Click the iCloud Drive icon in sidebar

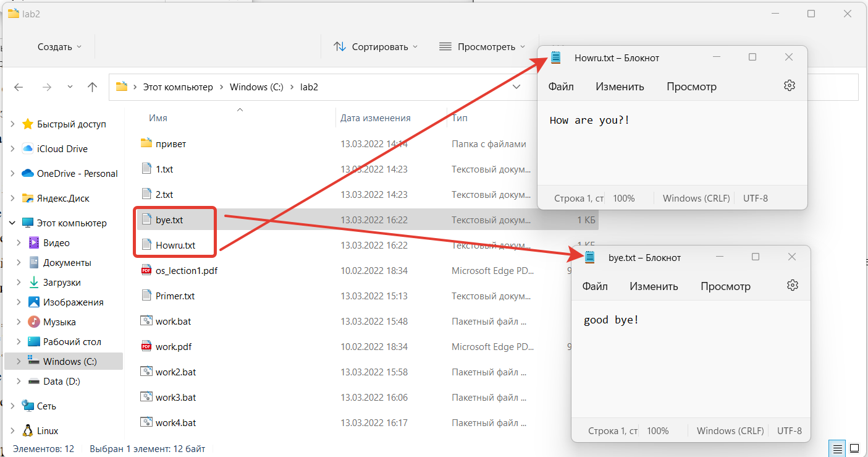pos(27,148)
